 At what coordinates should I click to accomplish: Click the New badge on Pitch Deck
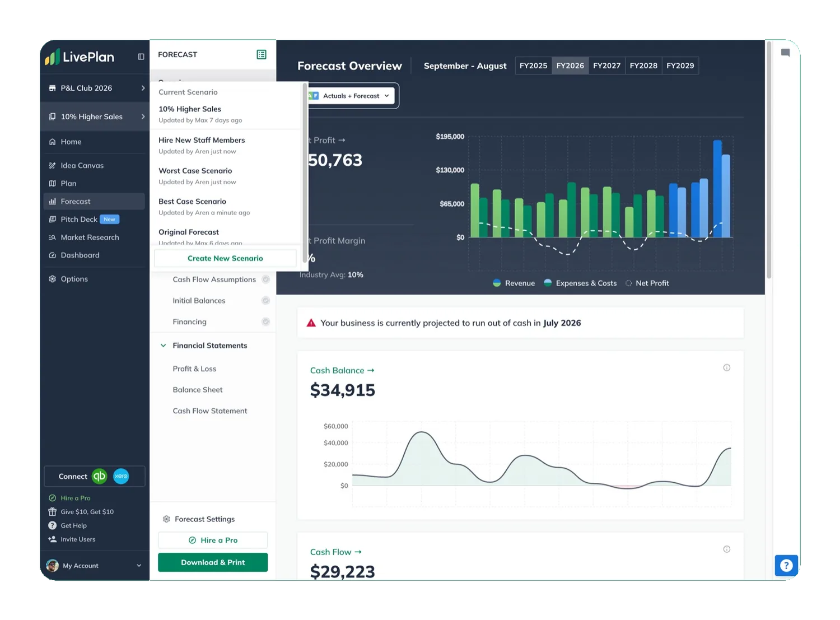tap(110, 219)
